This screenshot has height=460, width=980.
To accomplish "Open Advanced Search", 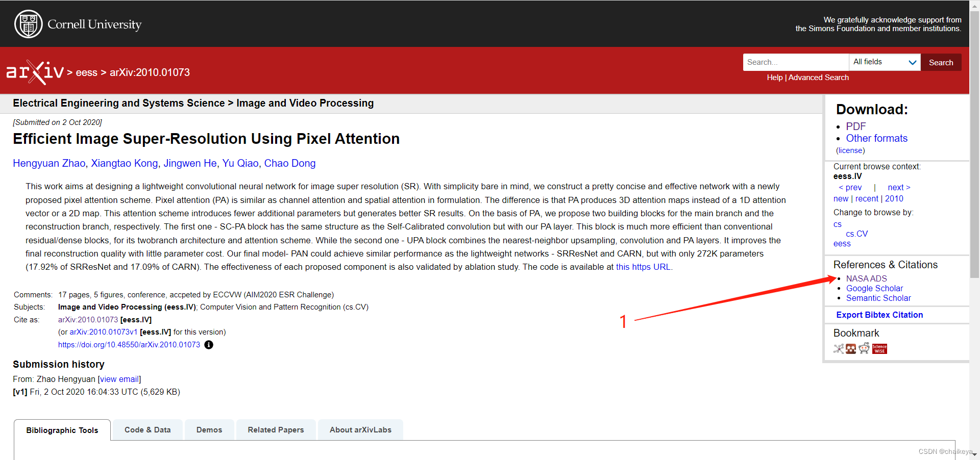I will coord(819,78).
